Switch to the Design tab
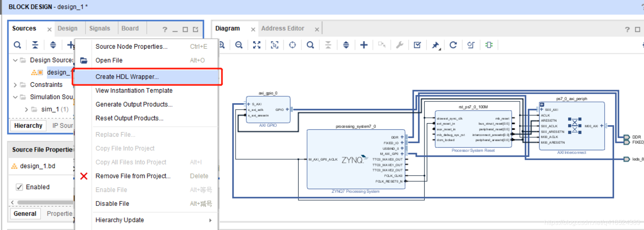The image size is (644, 230). (67, 29)
